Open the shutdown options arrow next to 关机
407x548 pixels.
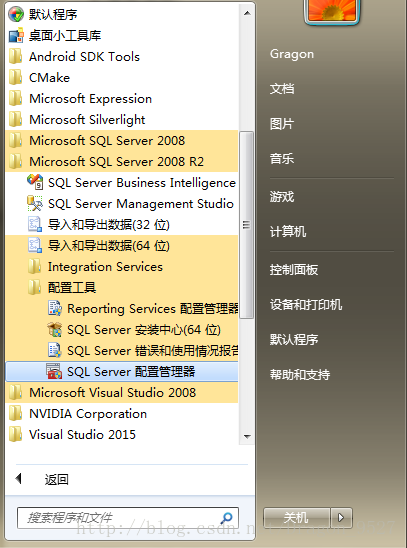coord(341,518)
